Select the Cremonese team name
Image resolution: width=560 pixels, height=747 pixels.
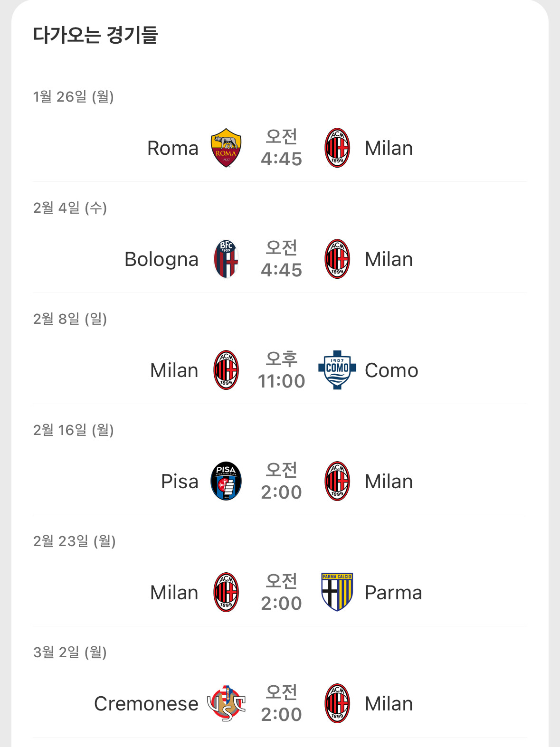coord(146,704)
